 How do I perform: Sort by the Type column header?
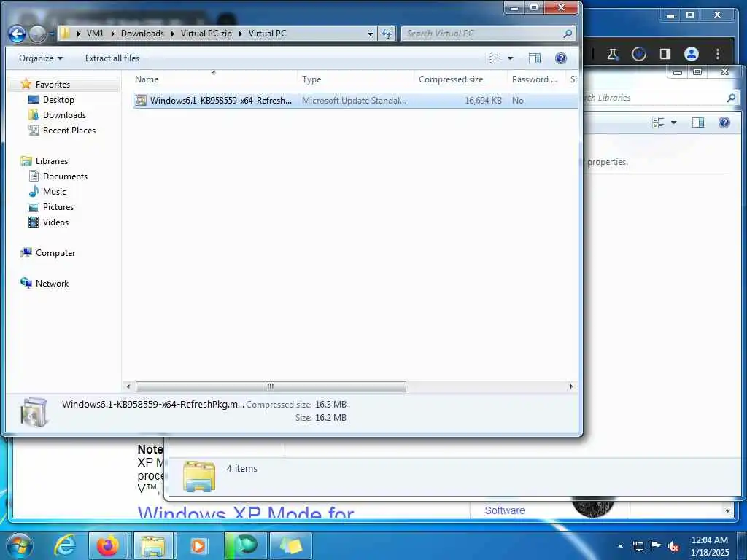[311, 79]
